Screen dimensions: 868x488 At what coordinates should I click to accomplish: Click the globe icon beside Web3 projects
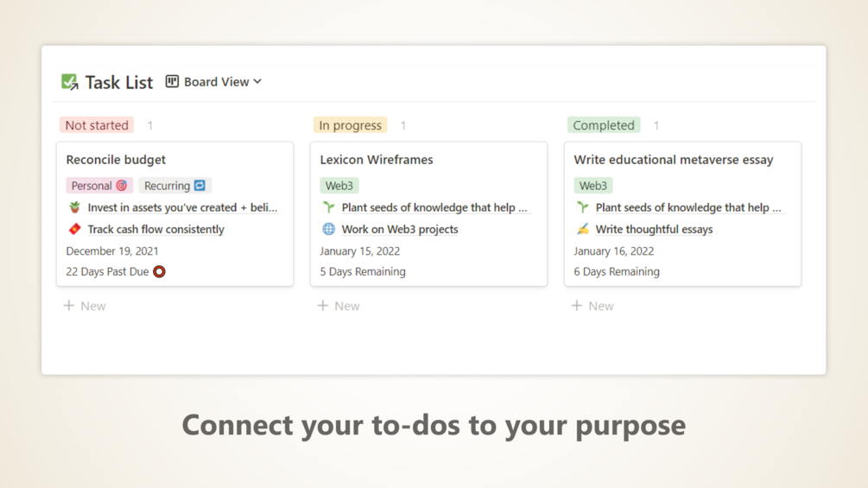[328, 229]
